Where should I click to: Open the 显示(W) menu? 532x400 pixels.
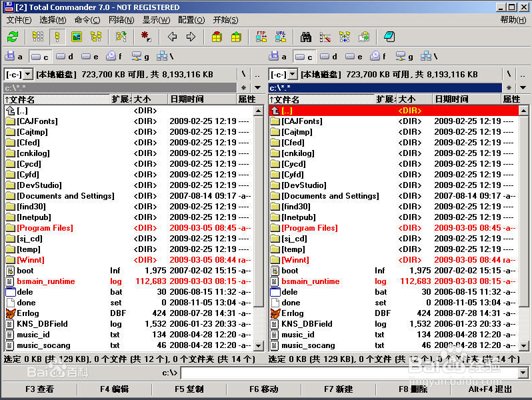point(156,20)
